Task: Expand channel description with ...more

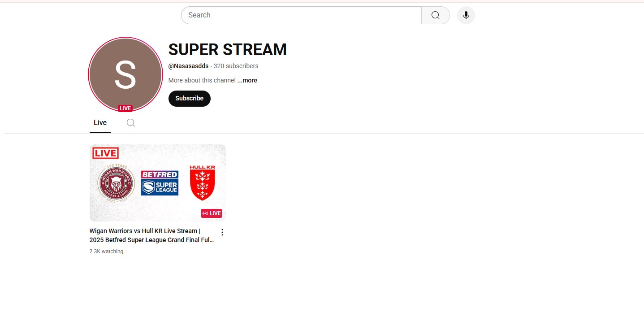Action: click(x=247, y=81)
